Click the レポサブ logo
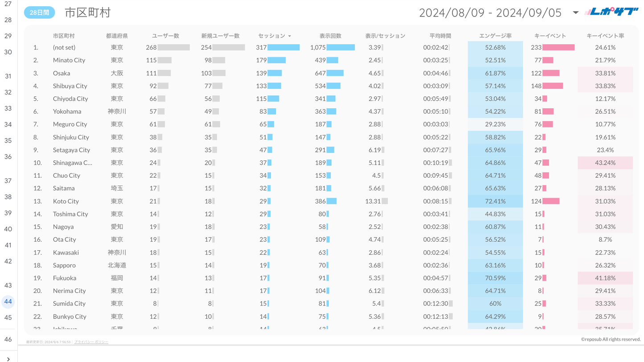644x362 pixels. (x=611, y=12)
